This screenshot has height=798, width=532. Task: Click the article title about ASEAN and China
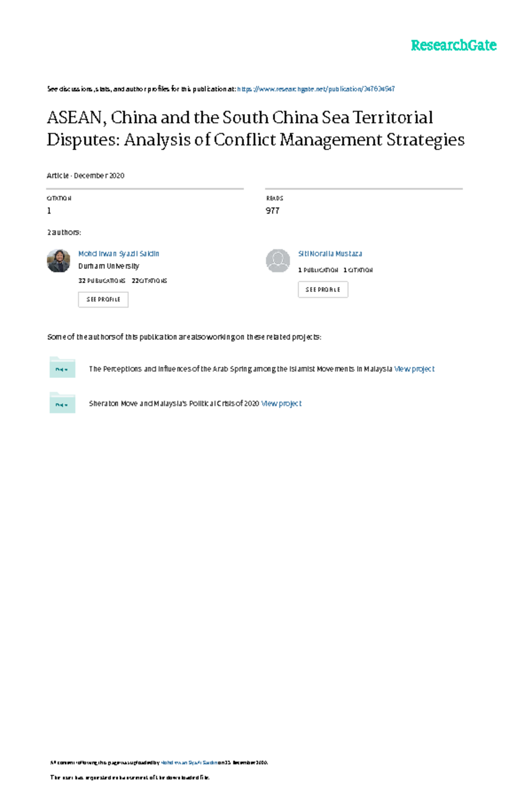point(255,129)
